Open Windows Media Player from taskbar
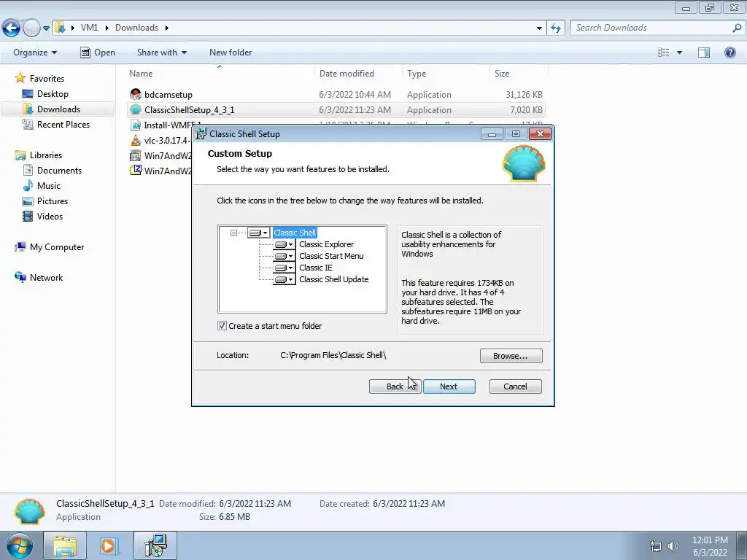The image size is (747, 560). pyautogui.click(x=109, y=545)
